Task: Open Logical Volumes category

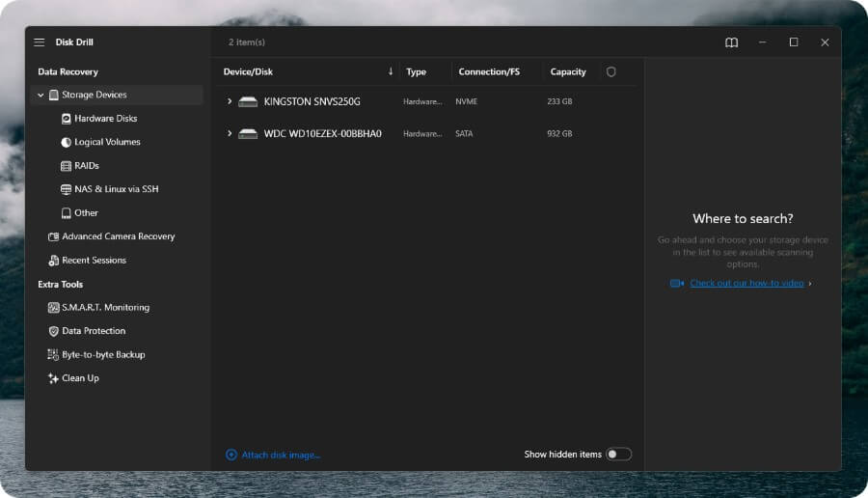Action: 107,142
